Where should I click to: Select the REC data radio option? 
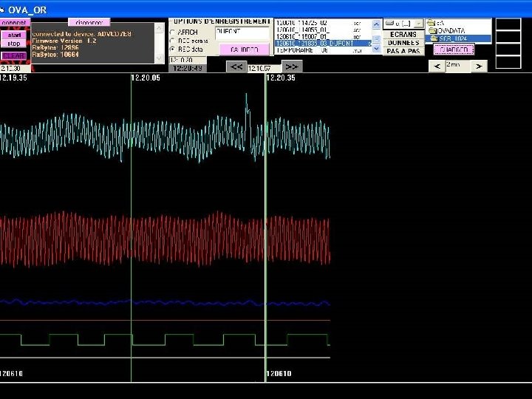173,49
